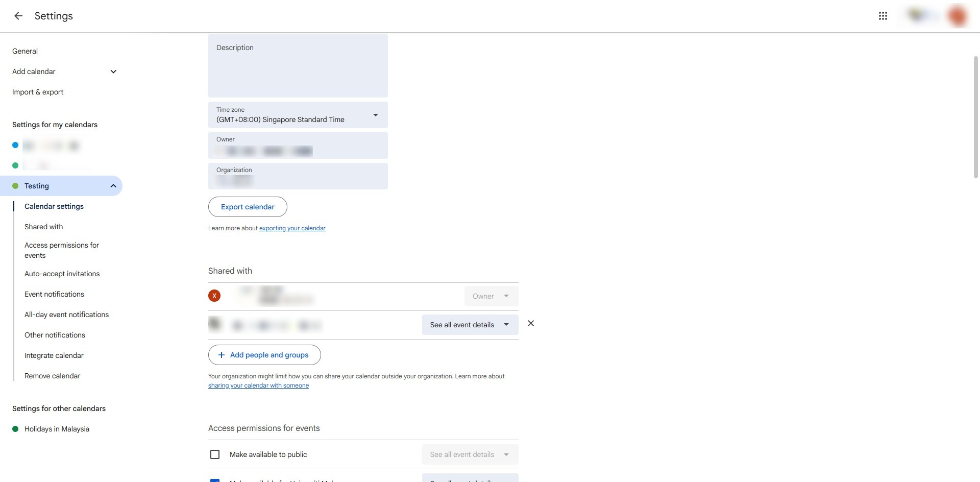The height and width of the screenshot is (482, 980).
Task: Open the exporting your calendar link
Action: [292, 228]
